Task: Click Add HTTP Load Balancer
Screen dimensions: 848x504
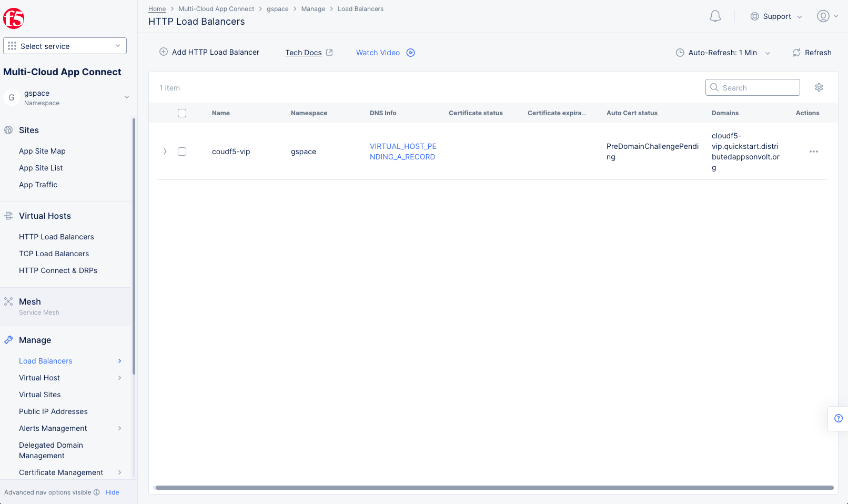Action: [209, 52]
